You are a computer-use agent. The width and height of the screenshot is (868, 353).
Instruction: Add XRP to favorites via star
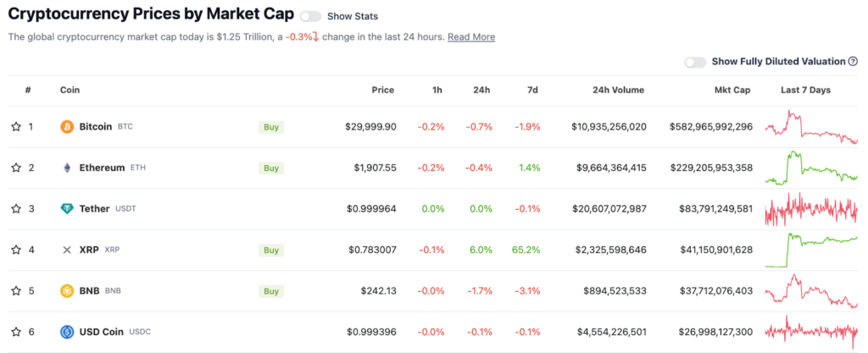coord(16,250)
